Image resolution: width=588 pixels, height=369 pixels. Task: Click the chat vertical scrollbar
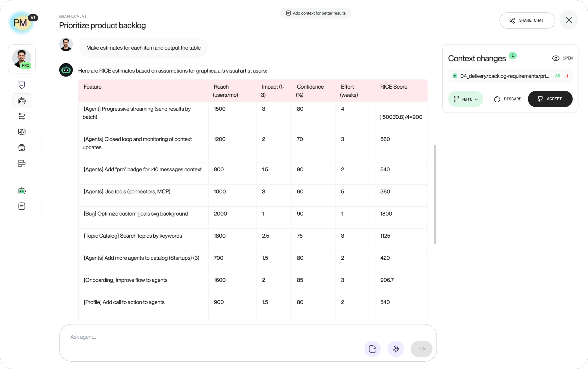point(435,195)
